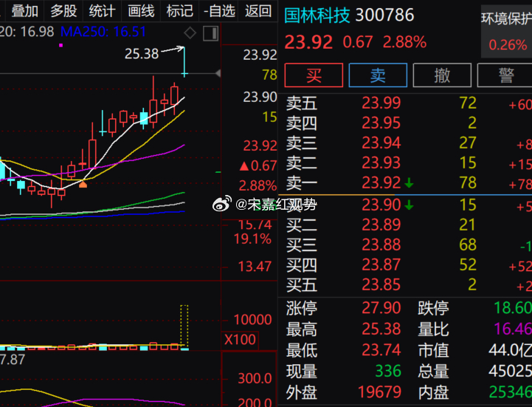Click the 现量 value 336
Image resolution: width=532 pixels, height=407 pixels.
(x=388, y=372)
